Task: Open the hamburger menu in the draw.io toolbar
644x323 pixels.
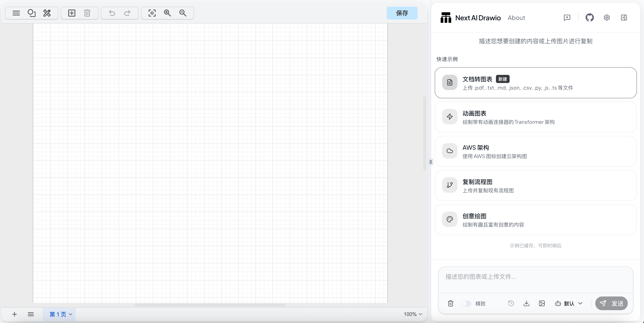Action: coord(16,13)
